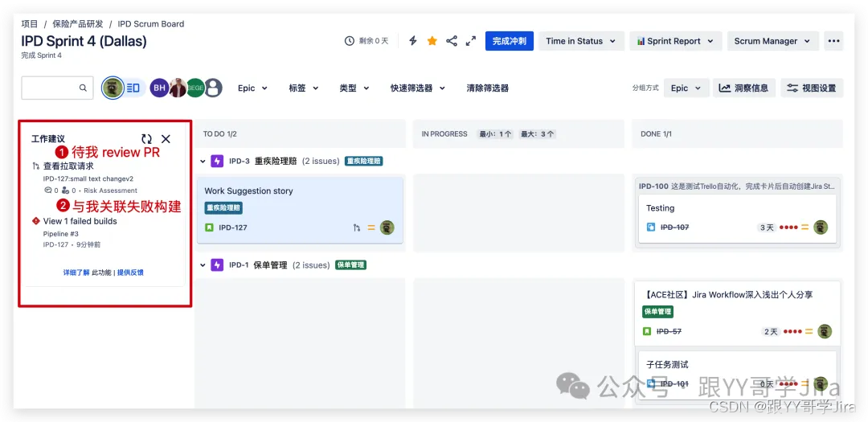Click the 完成冲刺 button
The image size is (868, 422).
[x=510, y=41]
